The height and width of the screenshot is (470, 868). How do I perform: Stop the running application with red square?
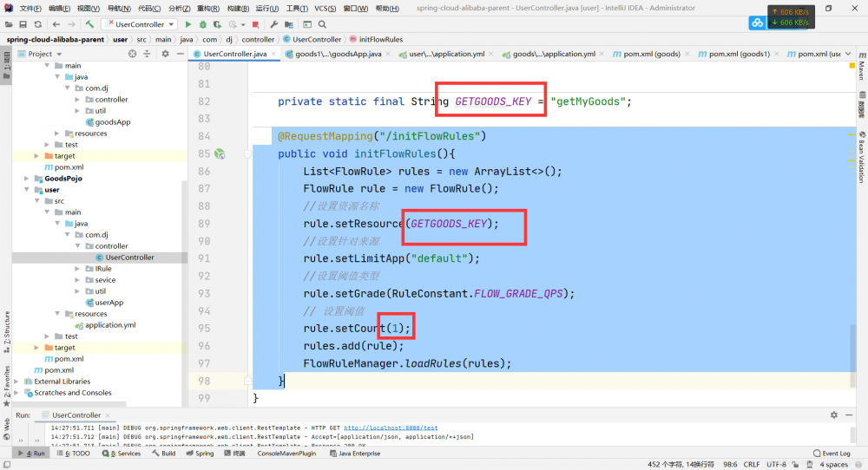coord(255,24)
